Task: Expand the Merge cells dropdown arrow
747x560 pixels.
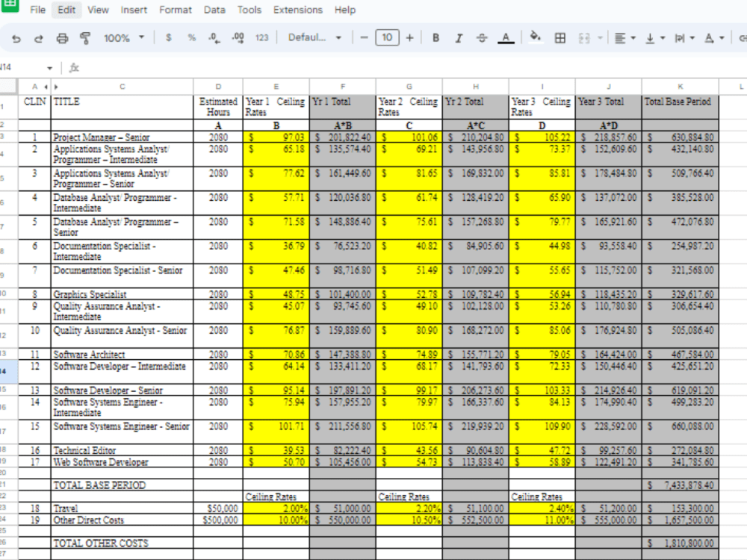Action: [x=600, y=37]
